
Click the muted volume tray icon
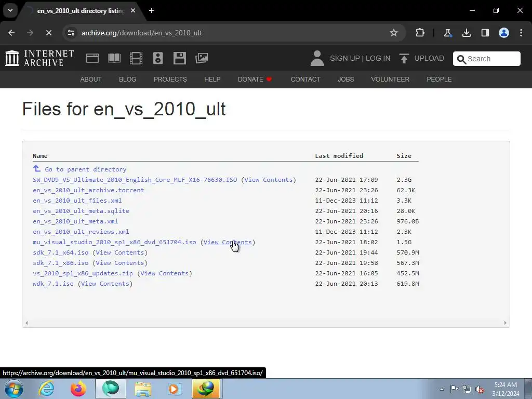480,389
